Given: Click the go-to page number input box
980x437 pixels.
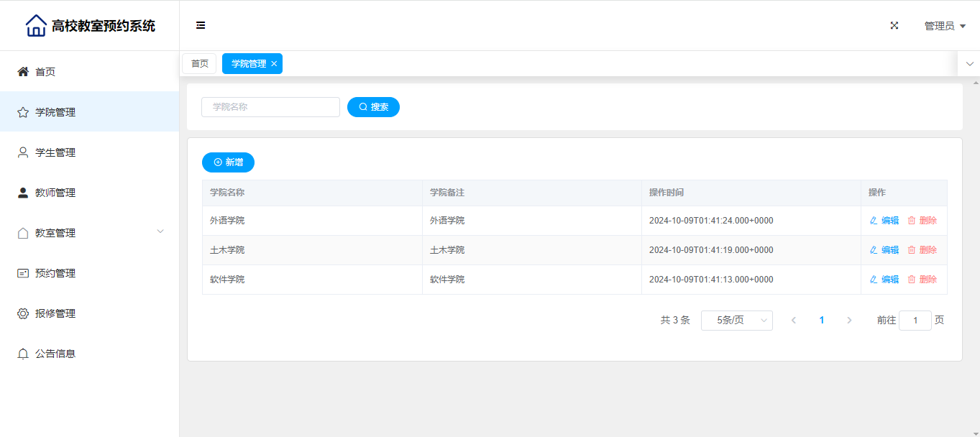Looking at the screenshot, I should coord(915,321).
